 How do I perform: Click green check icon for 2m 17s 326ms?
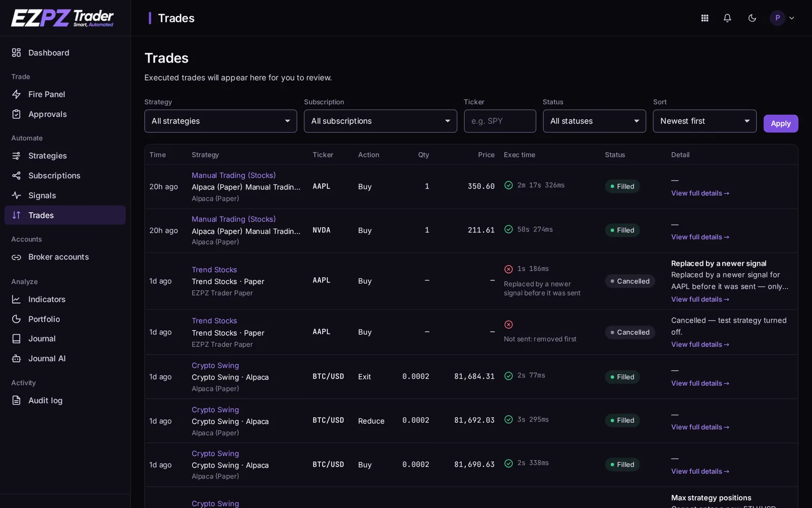click(x=509, y=185)
